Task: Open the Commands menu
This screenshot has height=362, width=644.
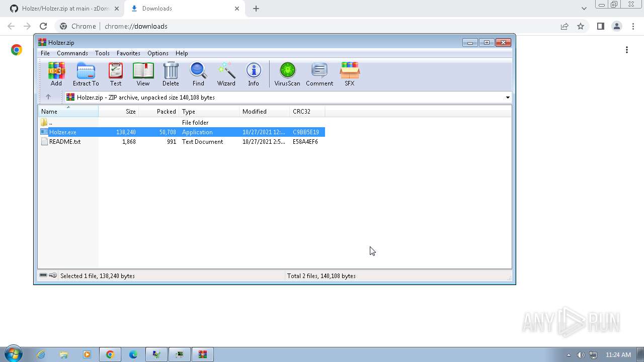Action: point(72,53)
